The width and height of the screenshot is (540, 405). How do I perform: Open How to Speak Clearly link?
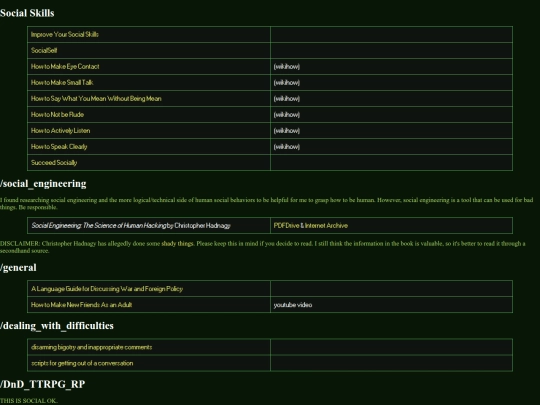click(x=59, y=146)
